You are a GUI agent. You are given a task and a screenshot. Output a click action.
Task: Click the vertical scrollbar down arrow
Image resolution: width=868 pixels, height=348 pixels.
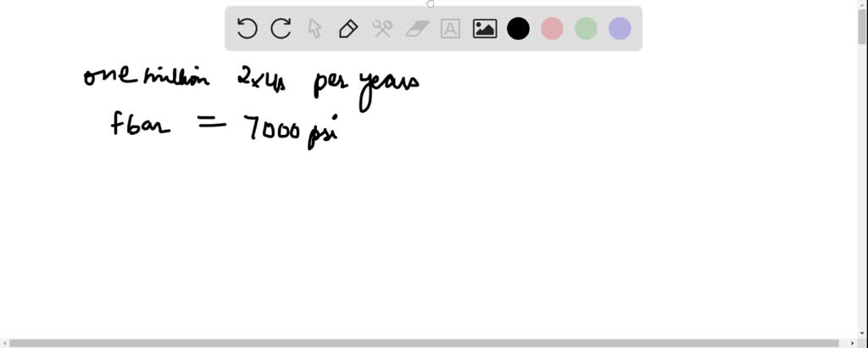[862, 332]
